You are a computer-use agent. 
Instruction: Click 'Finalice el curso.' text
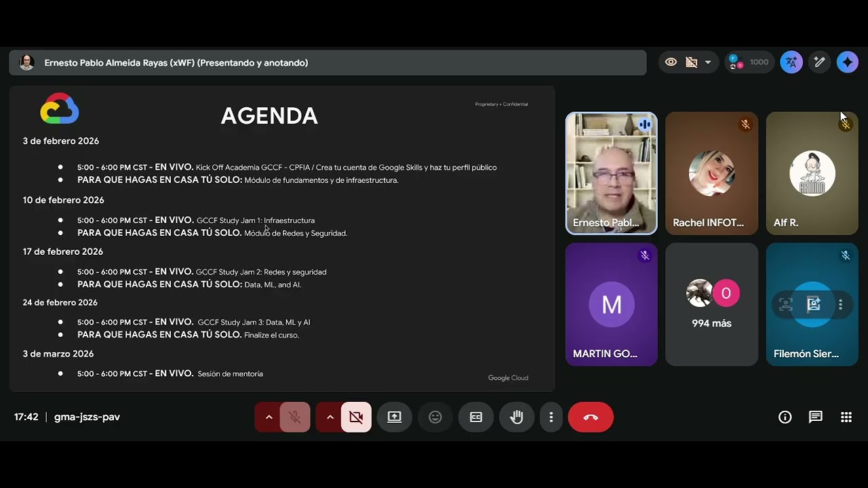point(271,335)
